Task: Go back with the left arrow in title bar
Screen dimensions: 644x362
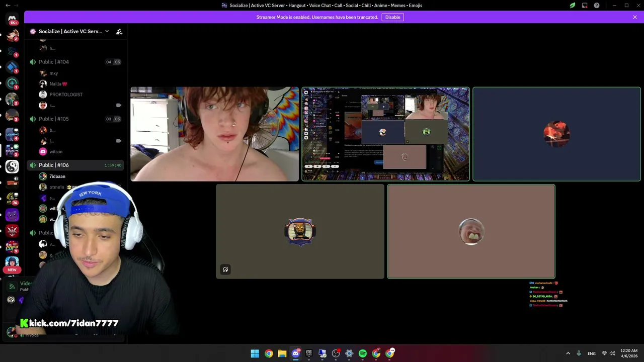Action: pyautogui.click(x=8, y=6)
